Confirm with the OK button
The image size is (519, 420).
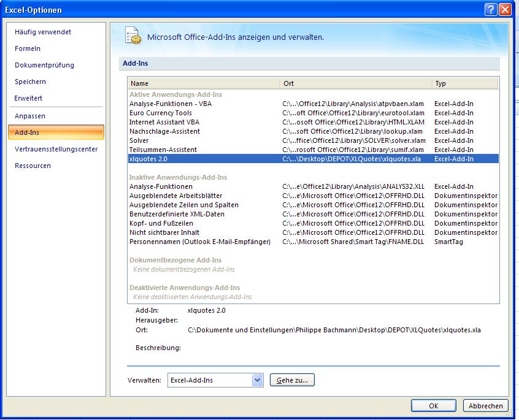[x=433, y=405]
